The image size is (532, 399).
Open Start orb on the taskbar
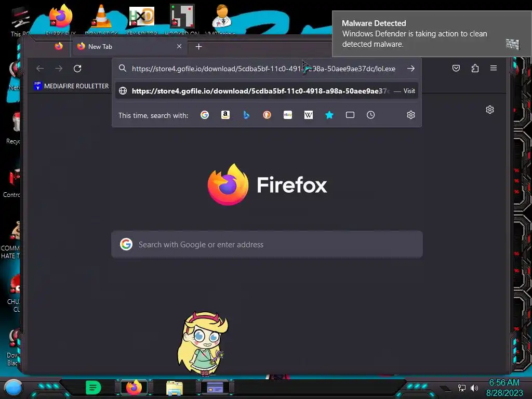(14, 388)
